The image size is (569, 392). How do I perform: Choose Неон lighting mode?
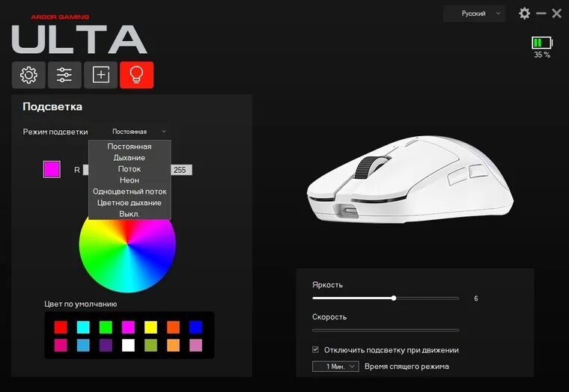tap(130, 180)
